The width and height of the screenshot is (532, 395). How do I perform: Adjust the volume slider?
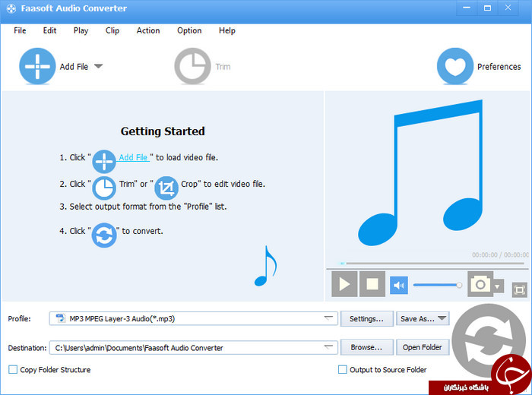pos(437,285)
